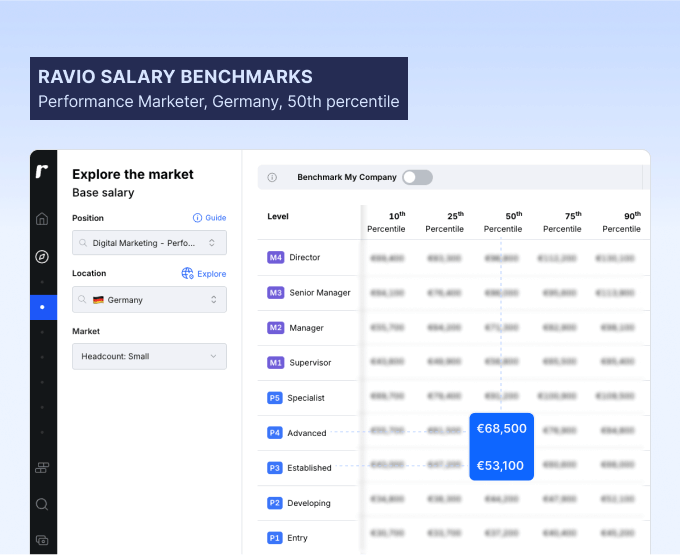Image resolution: width=680 pixels, height=555 pixels.
Task: Click the Explore the market heading
Action: 133,174
